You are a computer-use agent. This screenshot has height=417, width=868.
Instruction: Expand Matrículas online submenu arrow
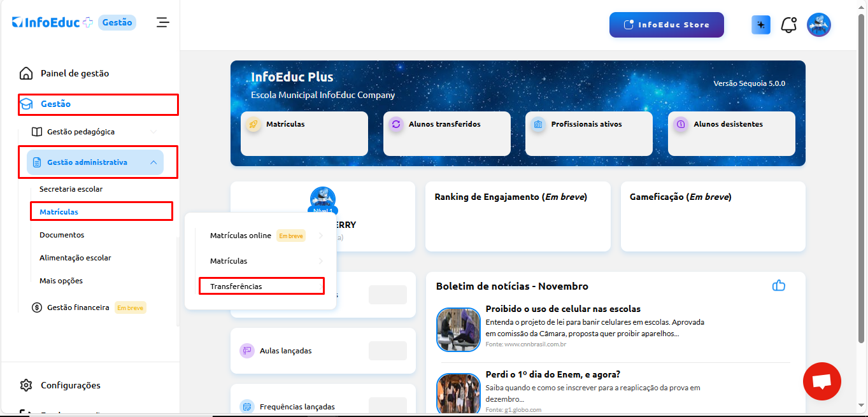(x=320, y=236)
